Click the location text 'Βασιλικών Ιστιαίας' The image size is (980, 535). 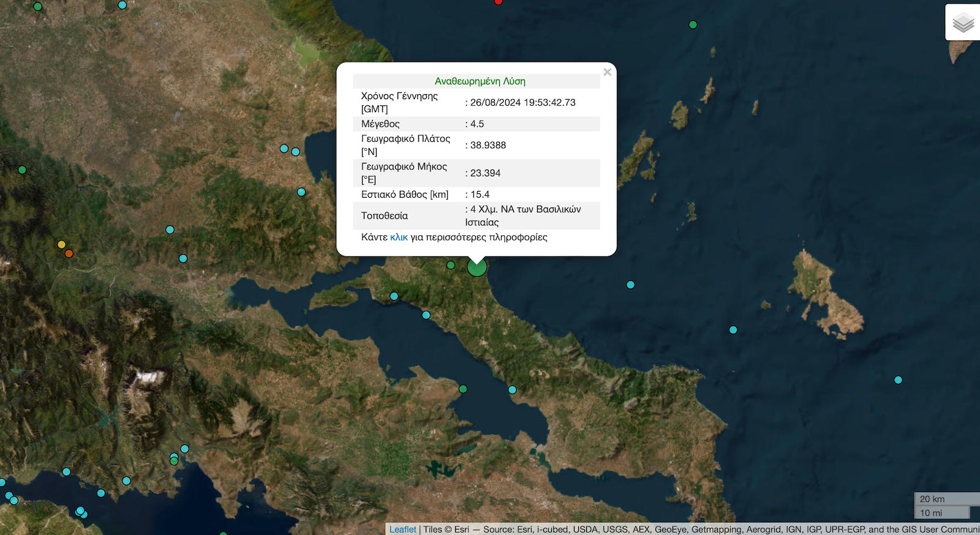522,215
